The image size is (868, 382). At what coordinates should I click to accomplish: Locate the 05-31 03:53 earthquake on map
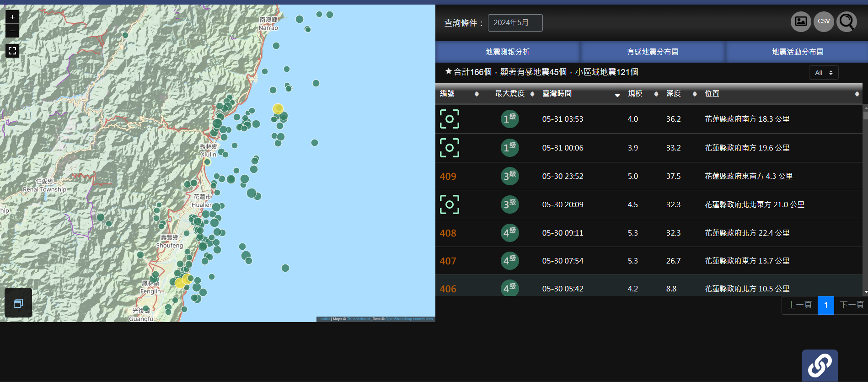tap(449, 119)
